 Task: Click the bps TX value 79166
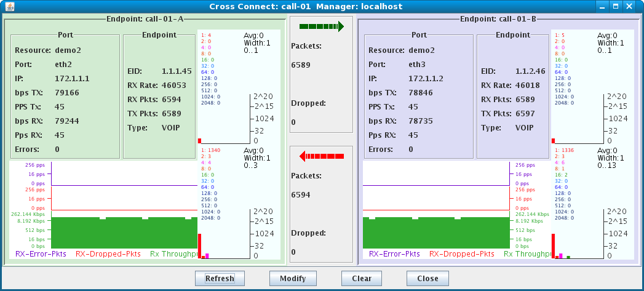[x=67, y=92]
